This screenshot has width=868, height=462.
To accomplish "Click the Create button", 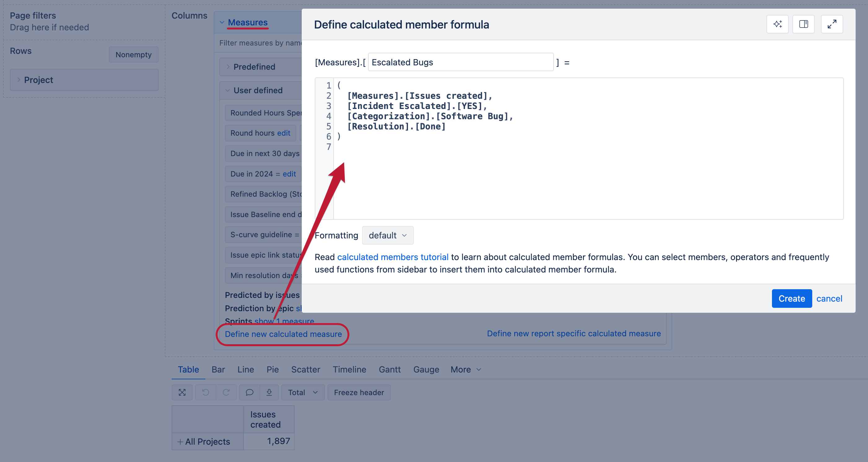I will [791, 298].
